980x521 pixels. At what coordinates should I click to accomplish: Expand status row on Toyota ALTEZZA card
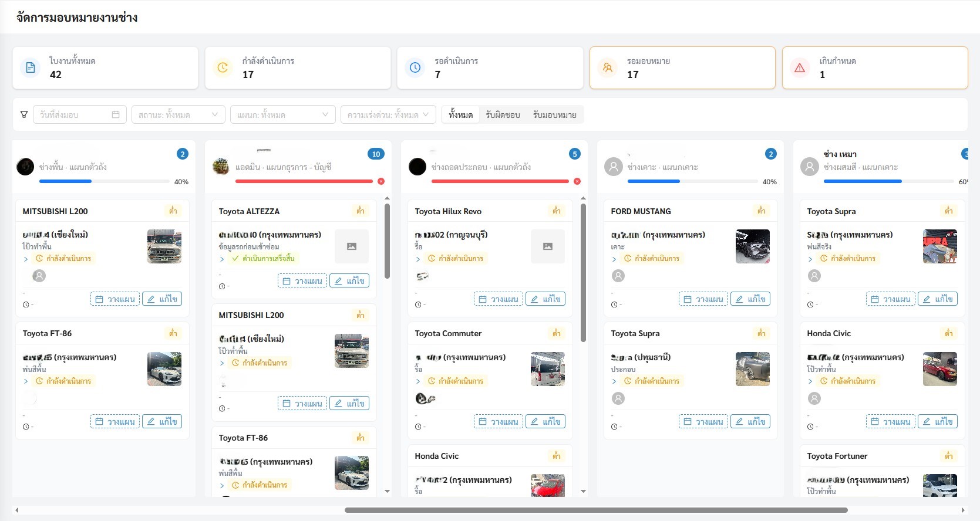click(222, 259)
